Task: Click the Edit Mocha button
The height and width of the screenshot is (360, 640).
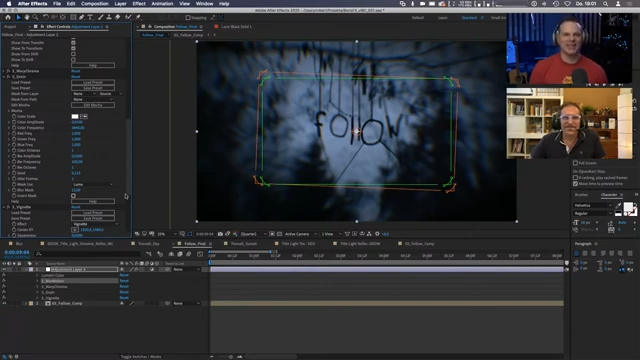Action: (x=93, y=105)
